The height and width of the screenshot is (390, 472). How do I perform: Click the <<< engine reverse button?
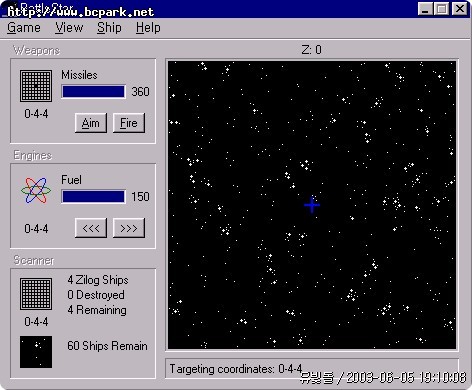[91, 228]
